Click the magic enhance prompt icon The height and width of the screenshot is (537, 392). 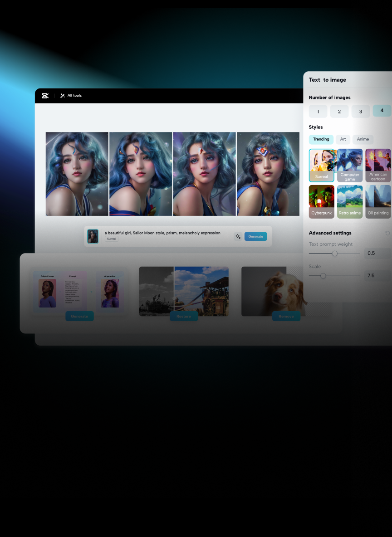tap(238, 236)
